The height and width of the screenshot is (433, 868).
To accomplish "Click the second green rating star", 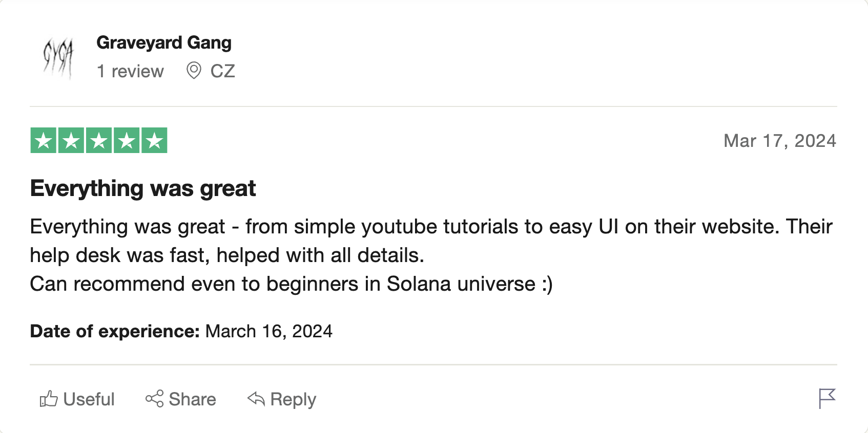I will (x=71, y=140).
